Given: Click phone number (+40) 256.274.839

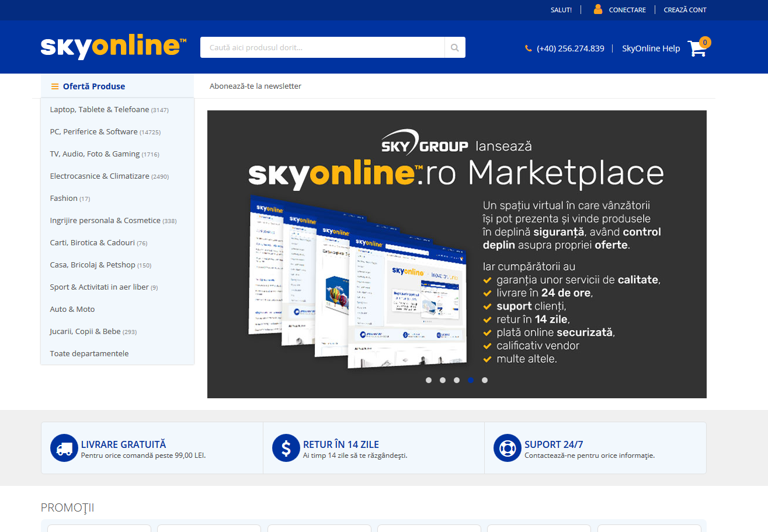Looking at the screenshot, I should point(571,48).
